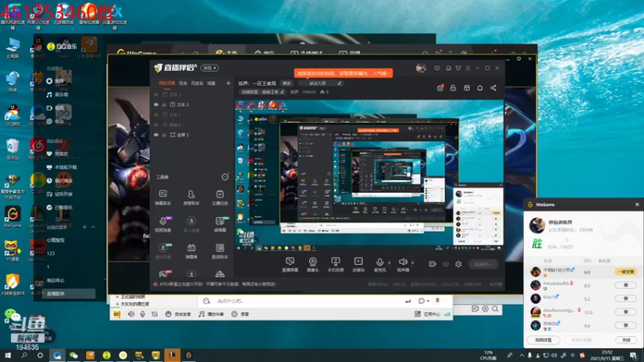Open the 读弹幕 tool icon

point(220,224)
